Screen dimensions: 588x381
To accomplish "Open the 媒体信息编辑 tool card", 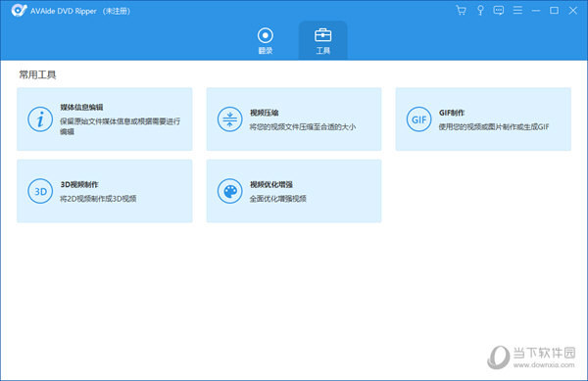I will 105,119.
